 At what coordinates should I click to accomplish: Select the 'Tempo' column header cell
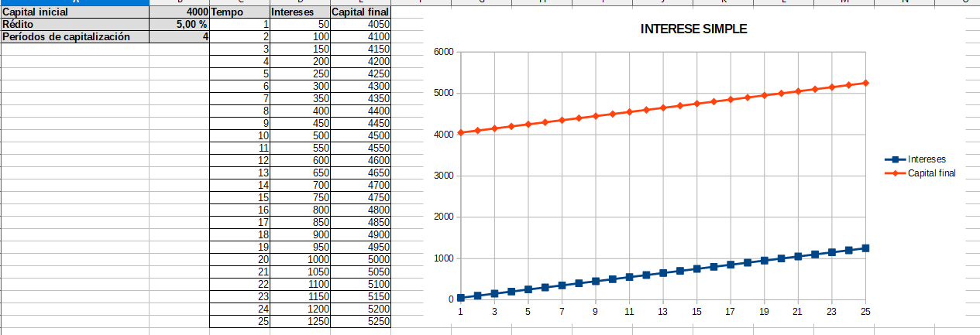click(x=239, y=12)
